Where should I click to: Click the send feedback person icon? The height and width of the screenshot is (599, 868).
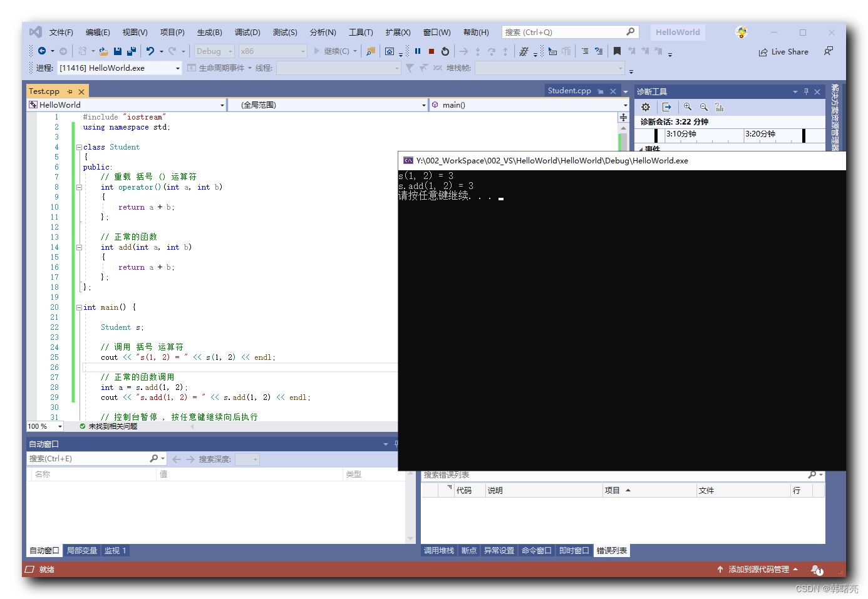click(829, 51)
